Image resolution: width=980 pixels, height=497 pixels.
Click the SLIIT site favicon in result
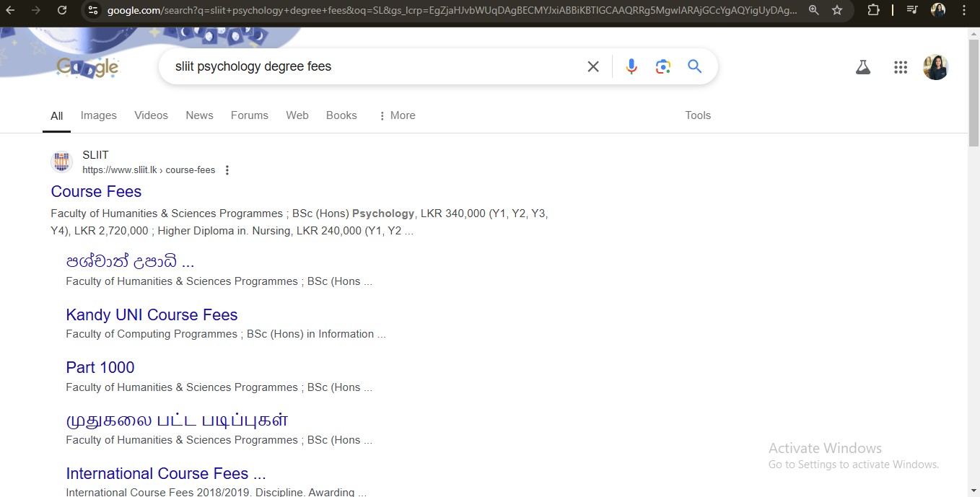coord(62,162)
